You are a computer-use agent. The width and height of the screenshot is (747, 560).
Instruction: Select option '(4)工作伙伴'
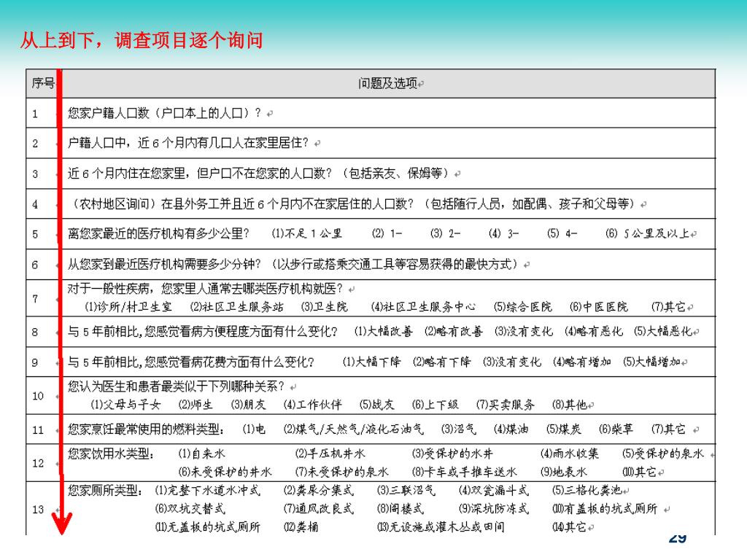pyautogui.click(x=312, y=405)
